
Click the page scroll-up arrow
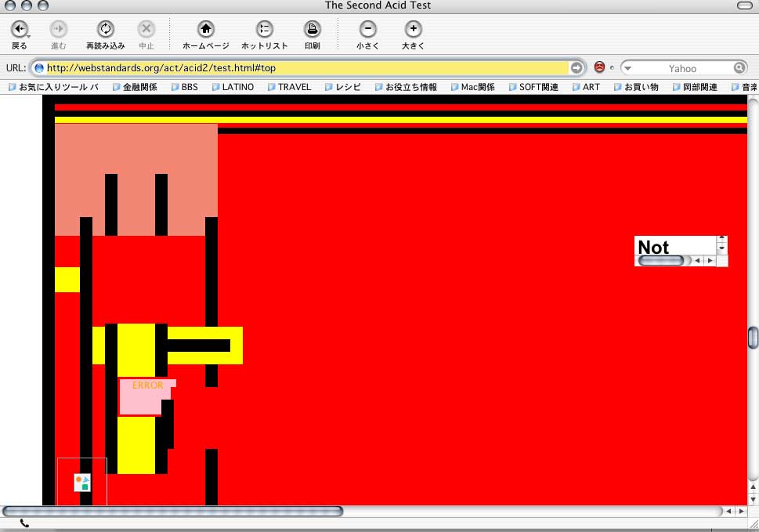(x=754, y=487)
